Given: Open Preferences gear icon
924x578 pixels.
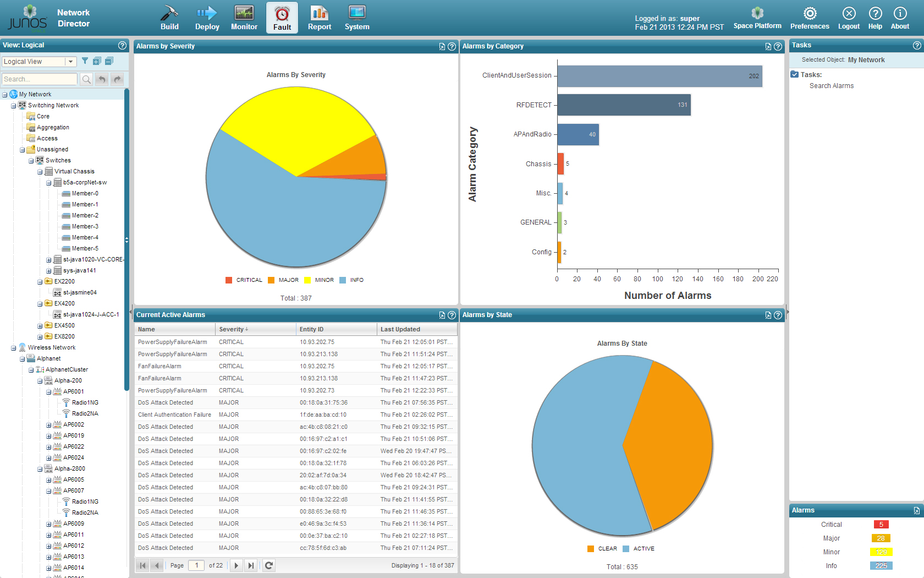Looking at the screenshot, I should pos(810,14).
